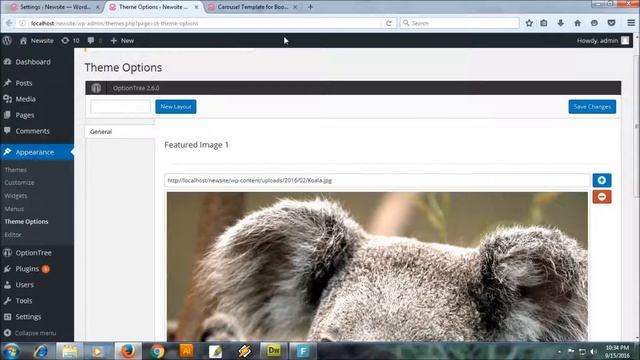This screenshot has height=360, width=640.
Task: Click the browser back arrow
Action: tap(9, 23)
